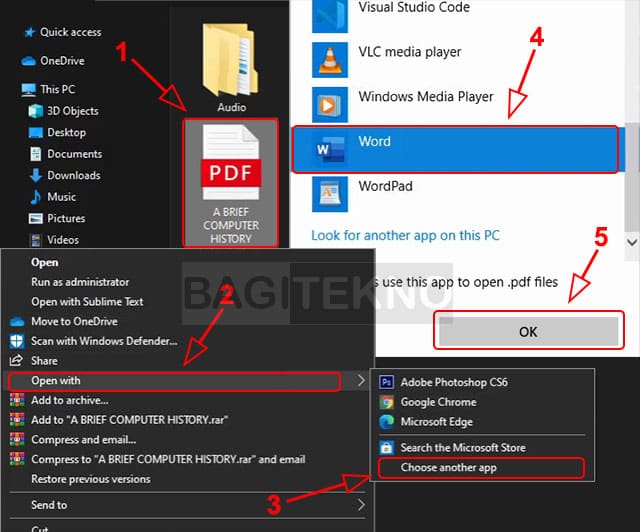Open the Send to menu entry
This screenshot has height=532, width=640.
point(49,505)
